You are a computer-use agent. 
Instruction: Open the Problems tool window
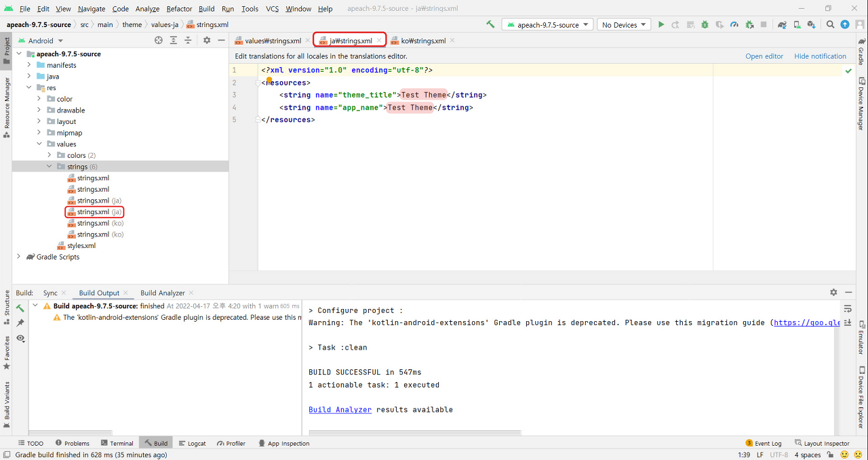tap(72, 443)
